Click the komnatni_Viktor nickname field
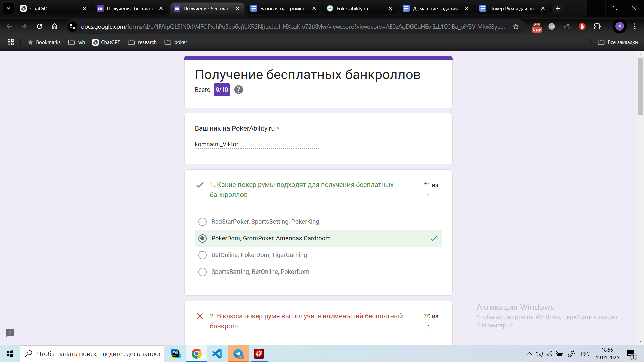The image size is (644, 362). coord(257,144)
